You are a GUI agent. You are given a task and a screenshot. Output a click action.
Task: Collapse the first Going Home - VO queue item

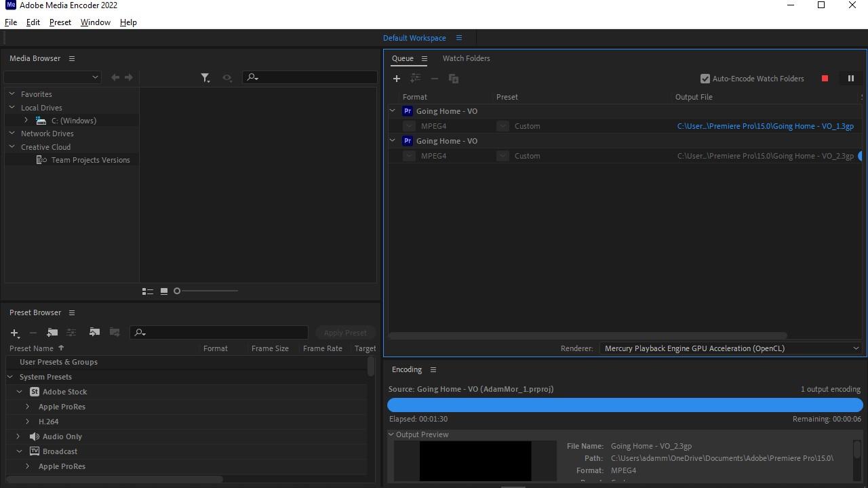pos(393,110)
